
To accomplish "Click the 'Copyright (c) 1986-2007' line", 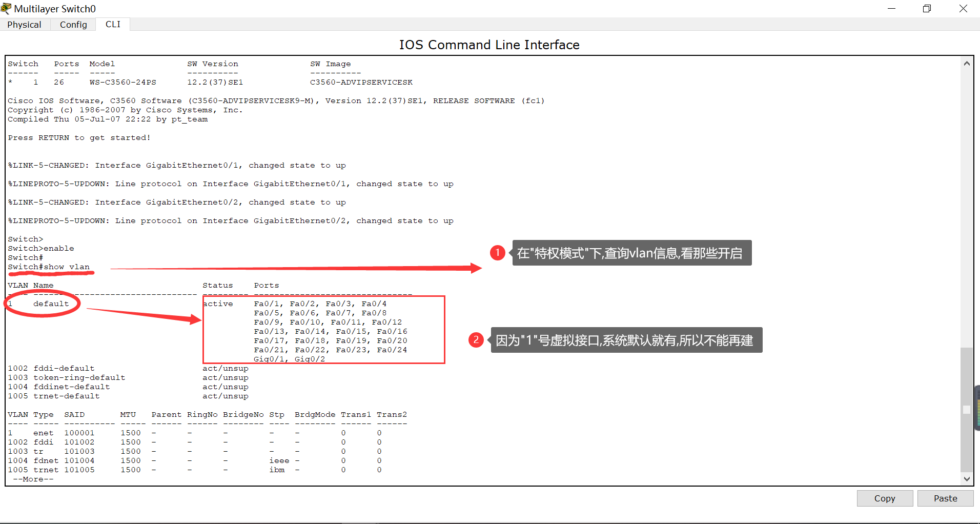I will coord(126,110).
